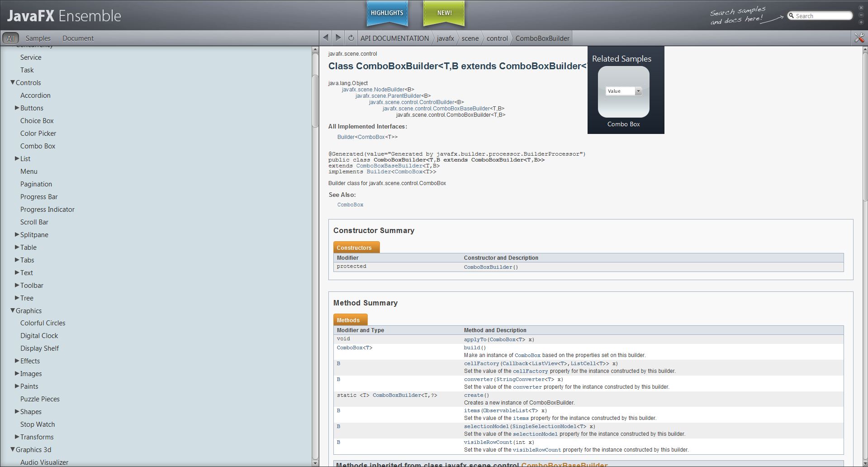Open the settings tools icon
The image size is (868, 467).
859,38
